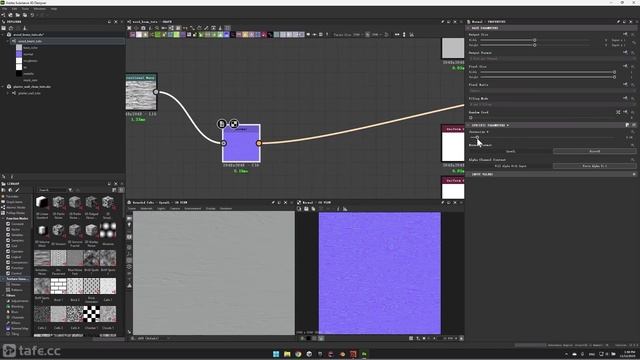
Task: Select the Noises category in Library
Action: coord(16,284)
